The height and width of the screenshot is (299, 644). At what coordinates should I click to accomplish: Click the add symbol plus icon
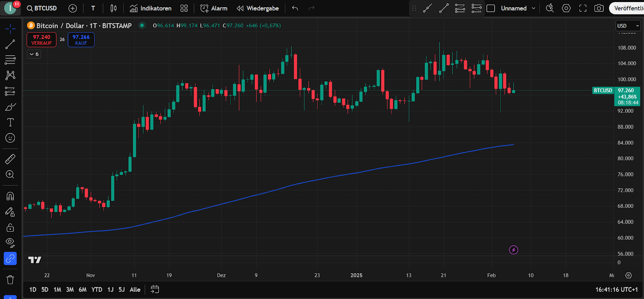point(72,8)
